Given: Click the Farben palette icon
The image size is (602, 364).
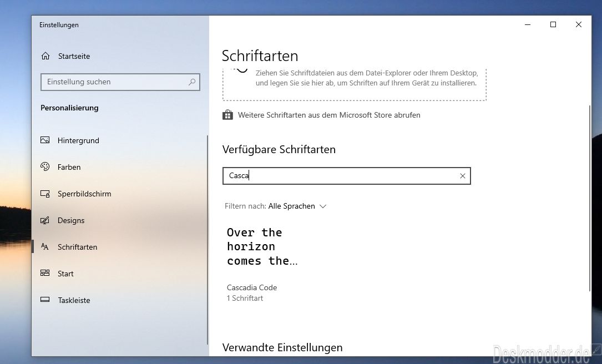Looking at the screenshot, I should point(45,166).
